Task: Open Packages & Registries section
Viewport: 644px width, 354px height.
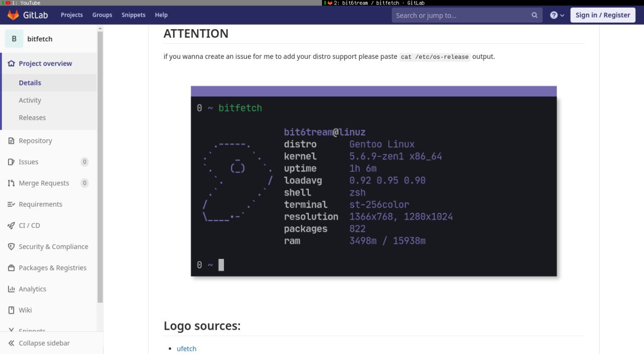Action: tap(52, 268)
